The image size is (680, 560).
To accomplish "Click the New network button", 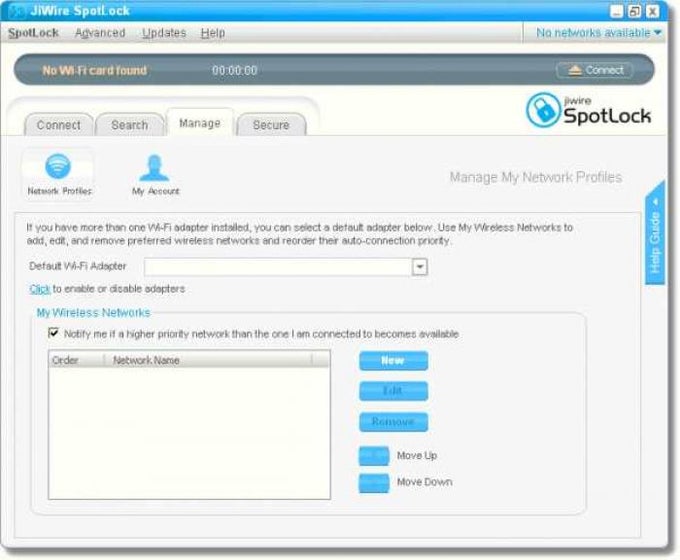I will tap(393, 360).
